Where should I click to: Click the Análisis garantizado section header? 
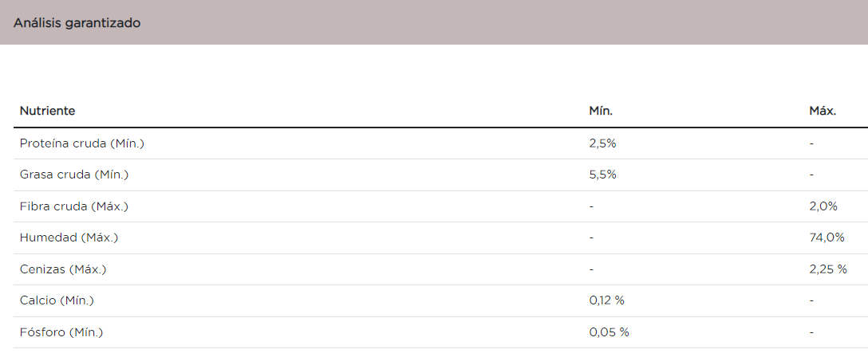coord(77,23)
